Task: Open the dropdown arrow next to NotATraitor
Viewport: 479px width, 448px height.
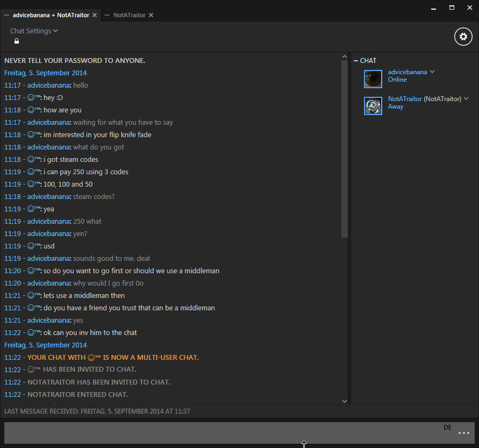Action: pos(466,98)
